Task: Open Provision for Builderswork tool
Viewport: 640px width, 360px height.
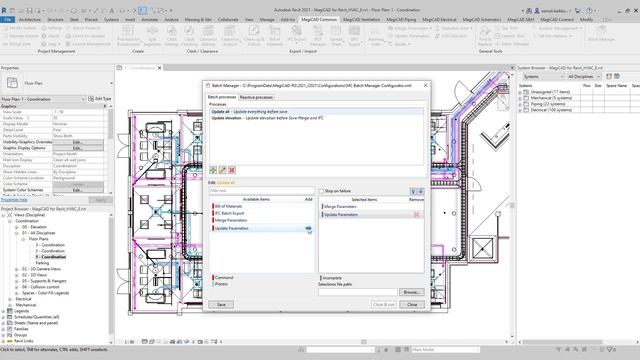Action: click(128, 35)
